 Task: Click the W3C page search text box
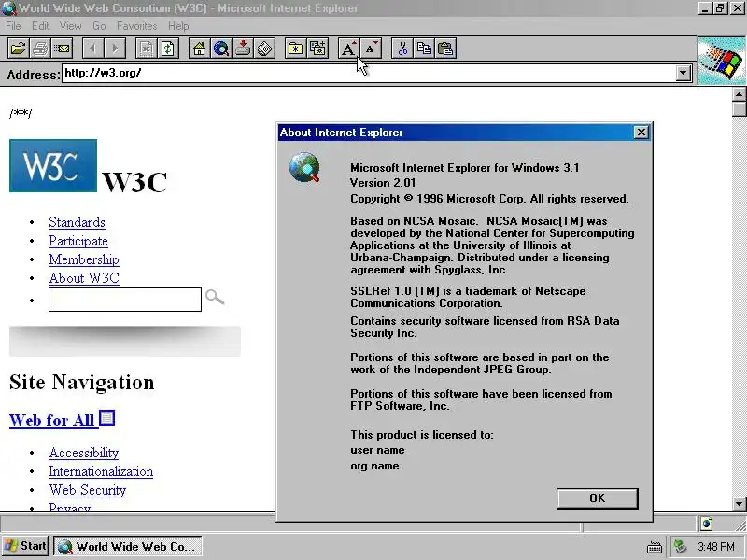click(x=125, y=300)
